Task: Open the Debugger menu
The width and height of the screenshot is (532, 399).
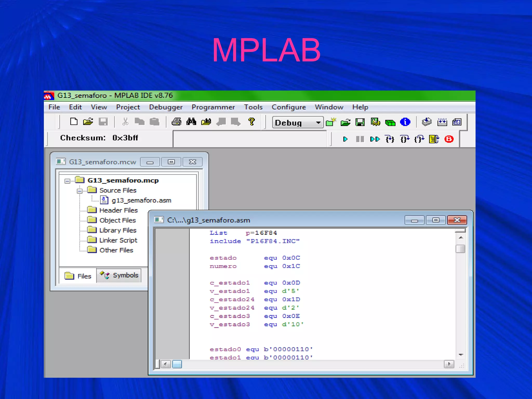Action: point(166,107)
